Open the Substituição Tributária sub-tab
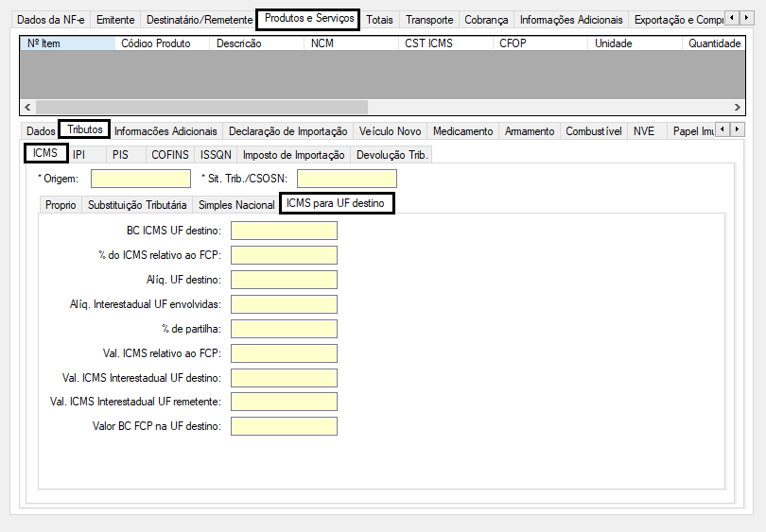Screen dimensions: 766x532 [137, 205]
